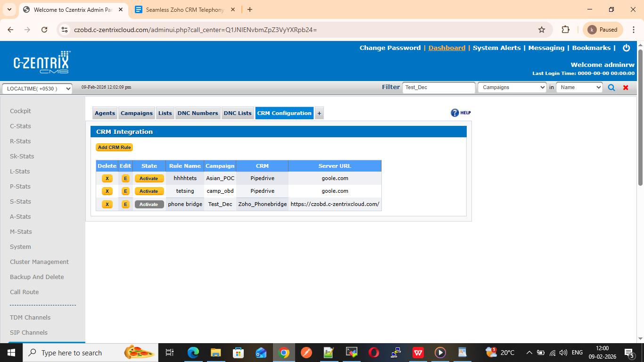The height and width of the screenshot is (362, 644).
Task: Click the power logout icon in header
Action: [x=627, y=48]
